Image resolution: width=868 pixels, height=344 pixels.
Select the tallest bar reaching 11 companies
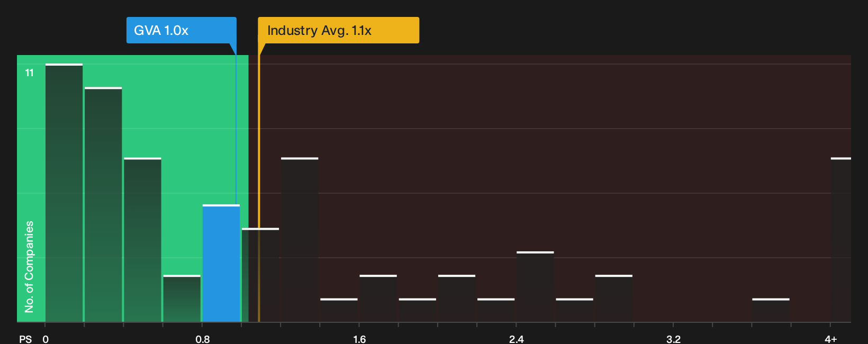pos(64,193)
